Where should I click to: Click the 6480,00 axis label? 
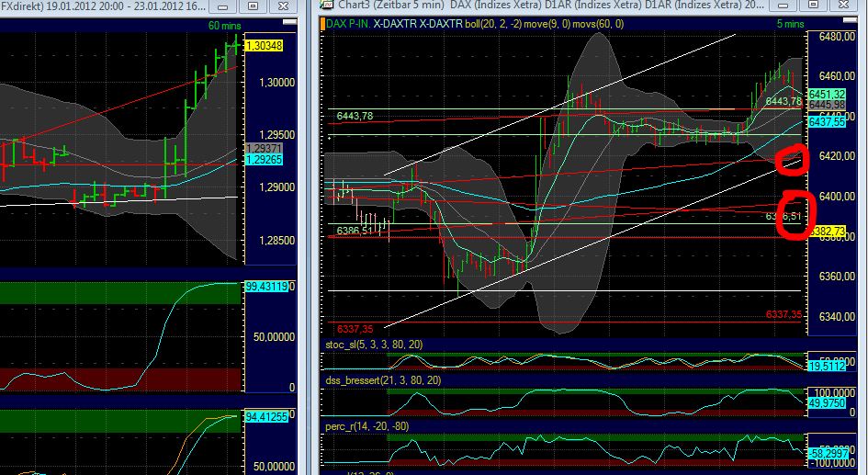click(837, 37)
